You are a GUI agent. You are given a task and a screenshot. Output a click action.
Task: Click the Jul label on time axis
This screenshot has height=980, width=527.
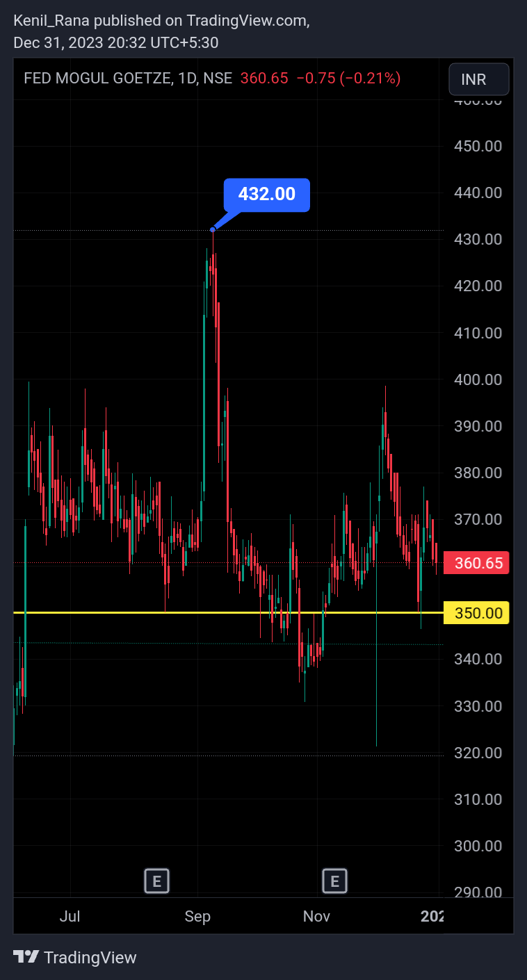click(70, 917)
